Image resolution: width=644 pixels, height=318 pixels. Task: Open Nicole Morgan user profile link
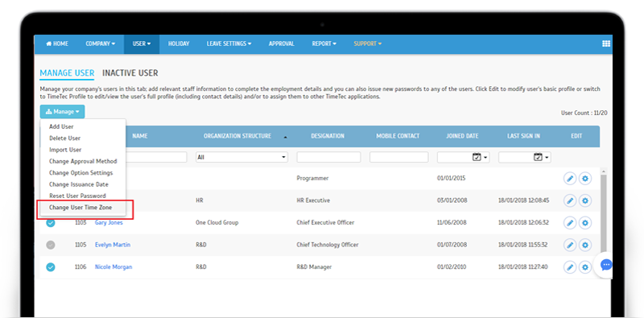click(114, 267)
